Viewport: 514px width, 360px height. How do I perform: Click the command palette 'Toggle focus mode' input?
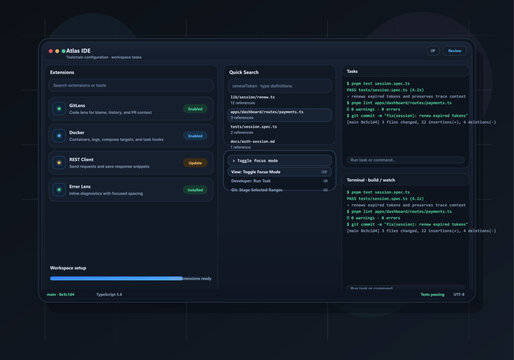[x=280, y=161]
